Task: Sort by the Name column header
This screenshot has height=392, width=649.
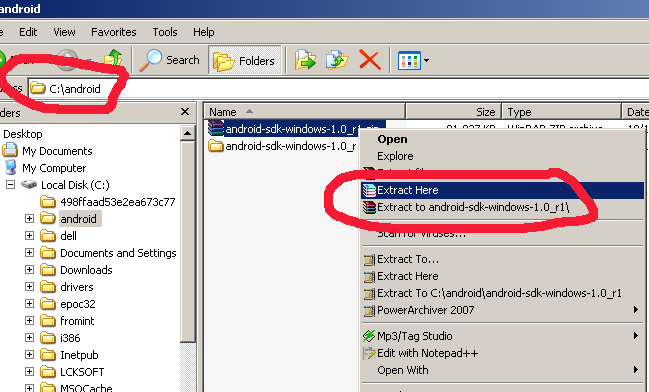Action: (x=304, y=112)
